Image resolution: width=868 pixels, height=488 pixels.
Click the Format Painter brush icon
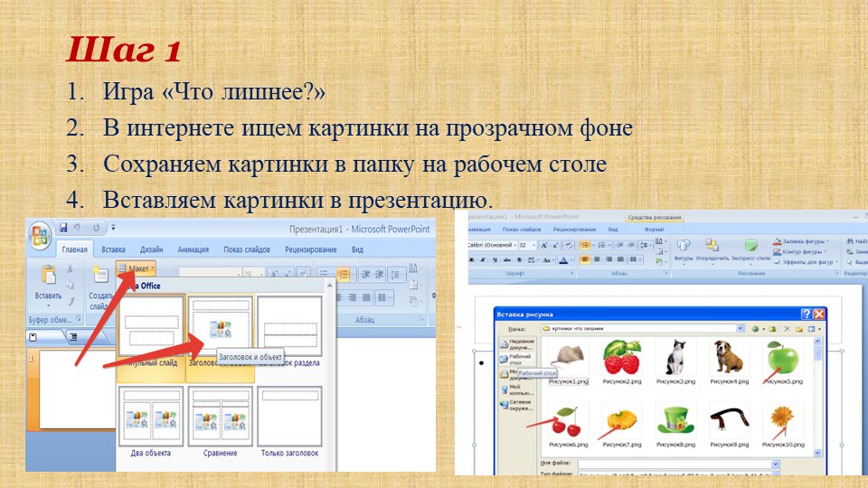click(x=70, y=302)
